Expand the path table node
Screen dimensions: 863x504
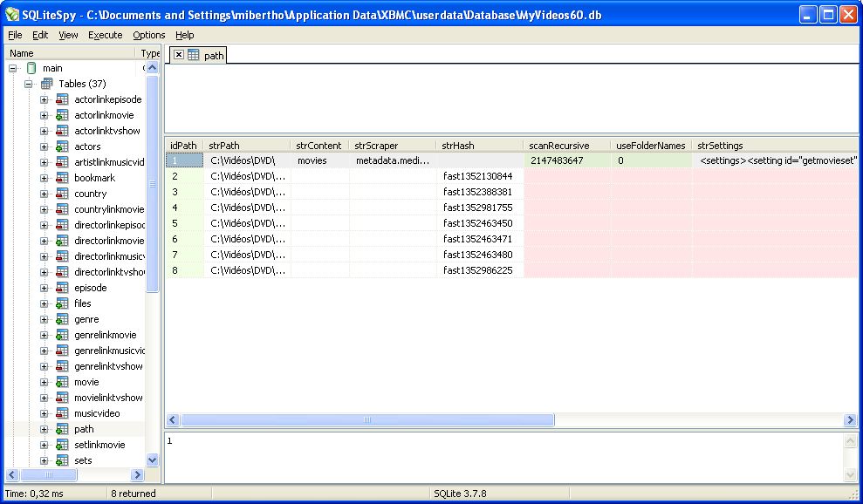pos(44,429)
